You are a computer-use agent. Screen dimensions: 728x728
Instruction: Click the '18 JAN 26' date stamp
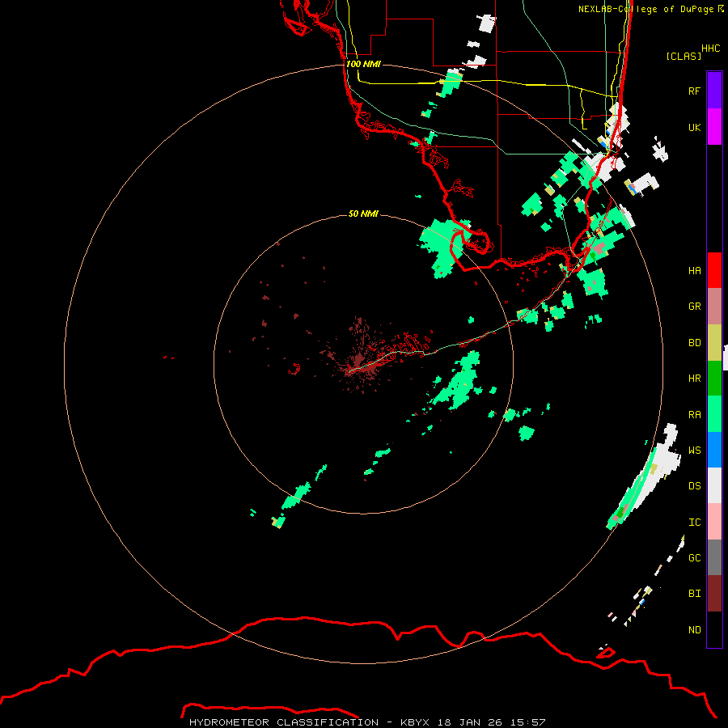pos(470,722)
